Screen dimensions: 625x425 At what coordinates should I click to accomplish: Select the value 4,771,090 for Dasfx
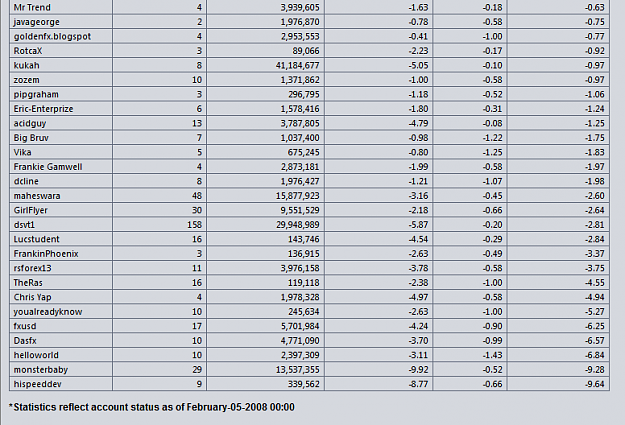(x=300, y=340)
